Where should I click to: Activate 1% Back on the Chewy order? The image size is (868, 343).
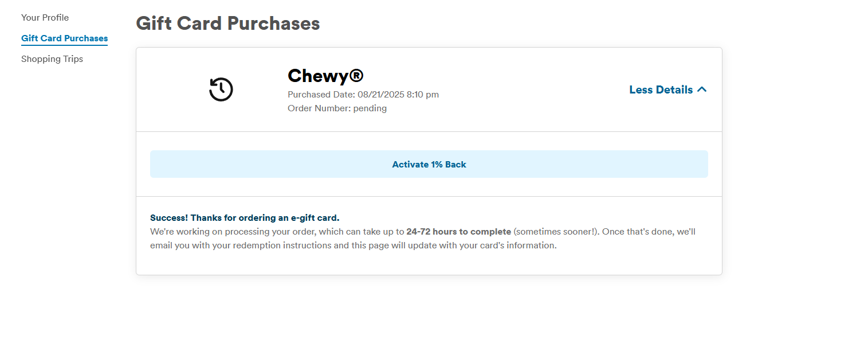(x=429, y=165)
